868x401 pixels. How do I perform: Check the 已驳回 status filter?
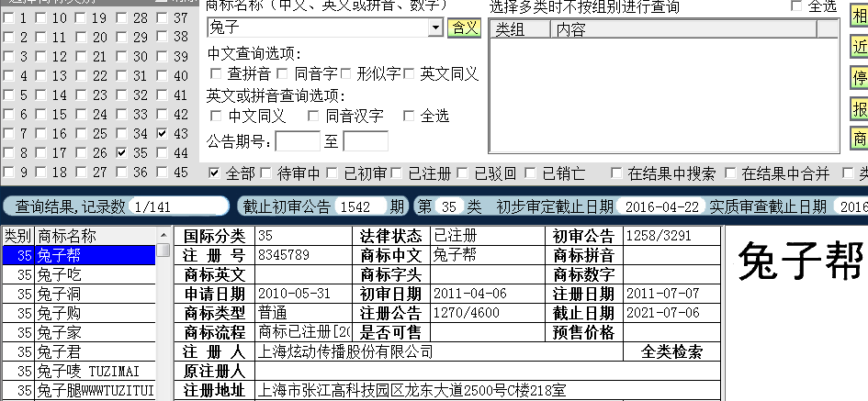pyautogui.click(x=463, y=173)
